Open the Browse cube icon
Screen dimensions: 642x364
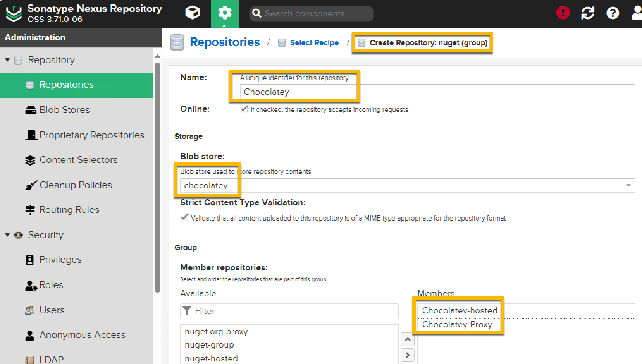pos(192,13)
